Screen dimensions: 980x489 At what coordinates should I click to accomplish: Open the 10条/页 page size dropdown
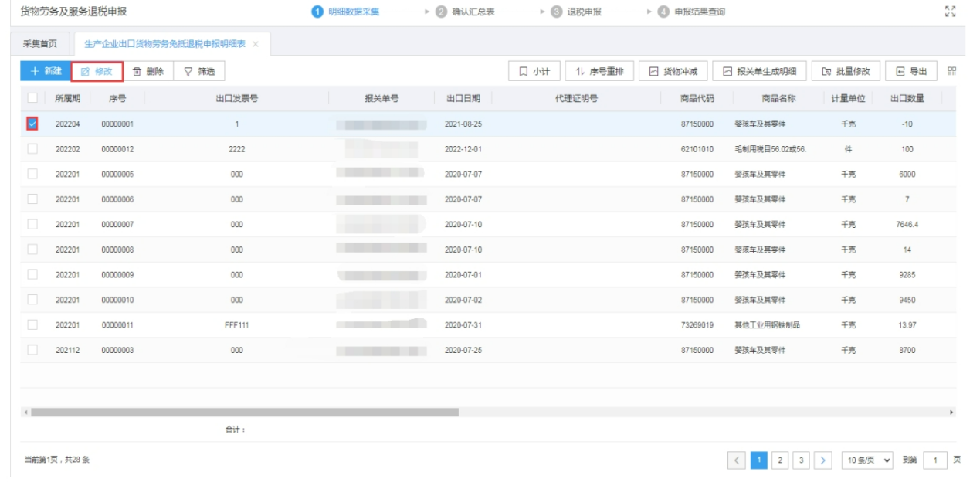[867, 460]
